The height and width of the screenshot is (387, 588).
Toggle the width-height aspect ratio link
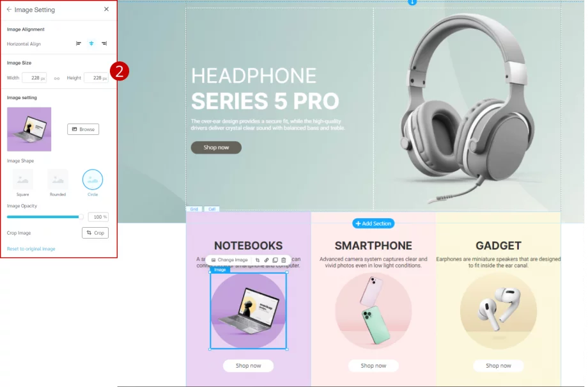click(x=57, y=78)
